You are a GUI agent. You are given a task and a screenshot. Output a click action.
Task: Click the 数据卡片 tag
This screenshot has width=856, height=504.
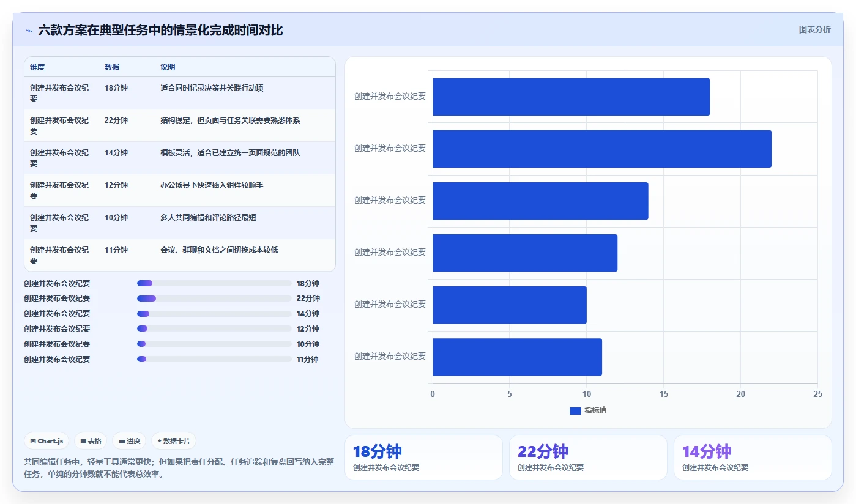click(x=174, y=441)
